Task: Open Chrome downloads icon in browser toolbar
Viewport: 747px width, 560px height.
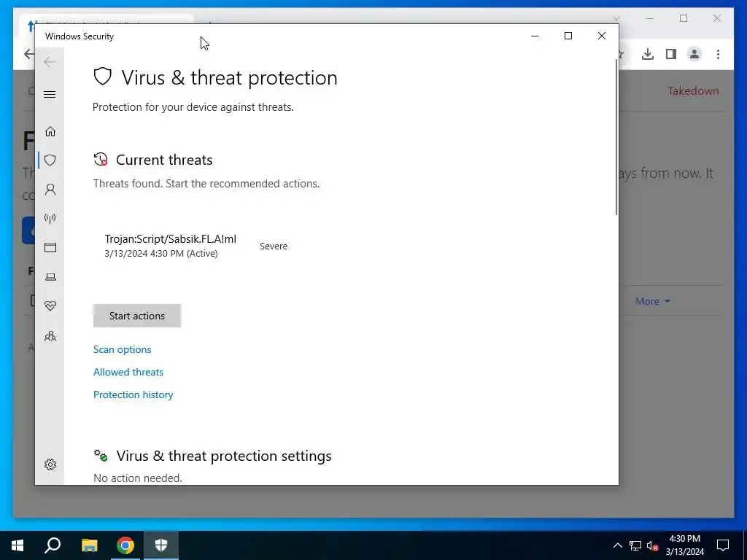Action: [x=648, y=54]
